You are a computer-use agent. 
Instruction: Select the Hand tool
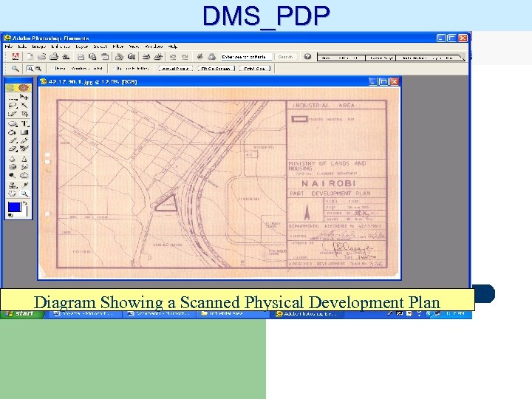pos(13,194)
